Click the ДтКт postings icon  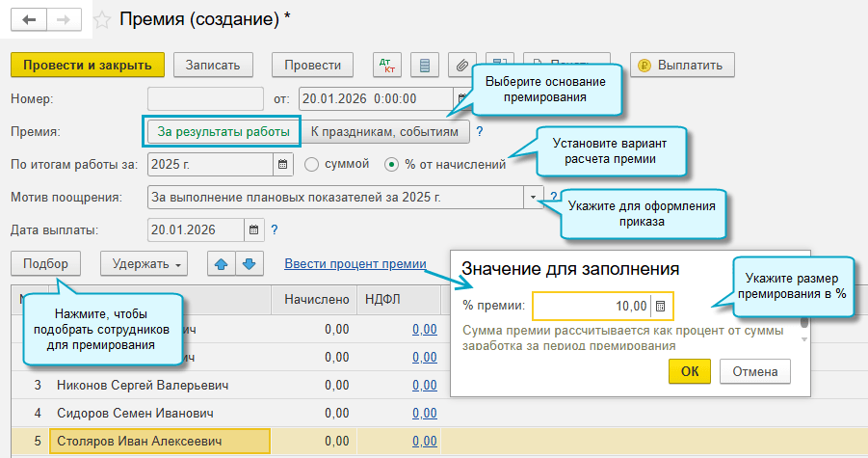pyautogui.click(x=387, y=65)
